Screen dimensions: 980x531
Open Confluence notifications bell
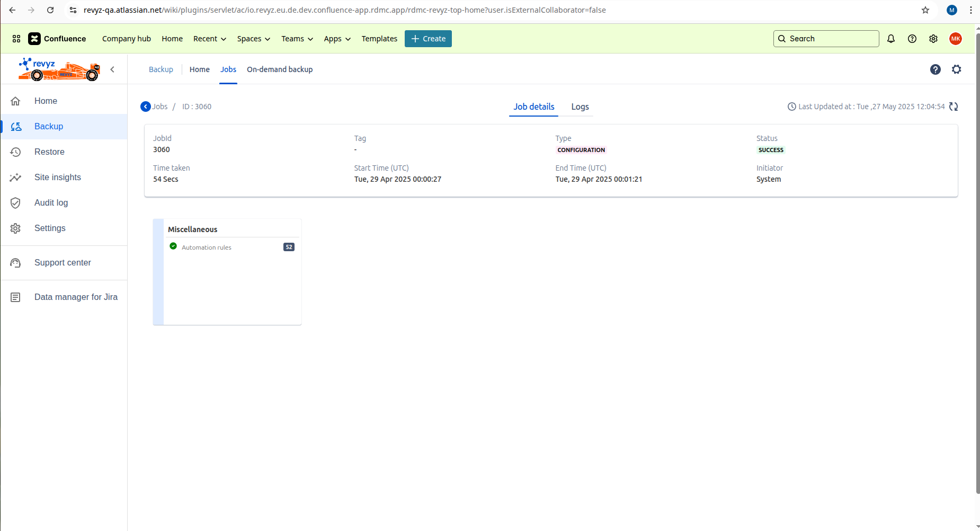890,38
